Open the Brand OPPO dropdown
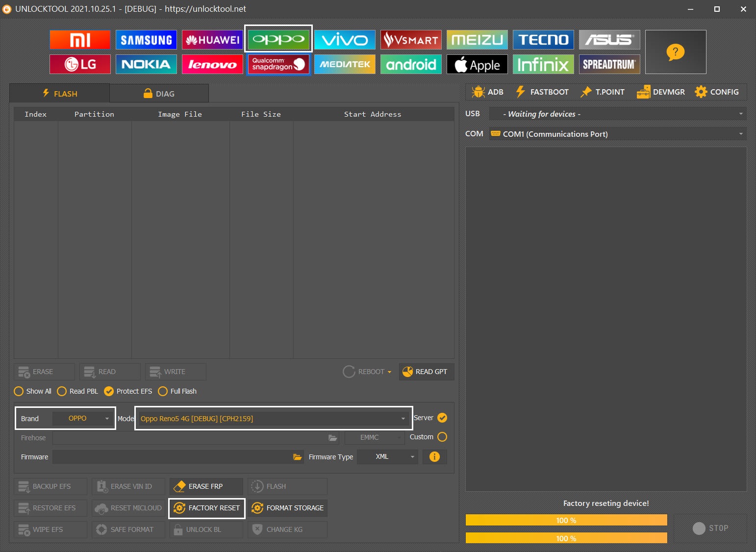The height and width of the screenshot is (552, 756). coord(82,418)
